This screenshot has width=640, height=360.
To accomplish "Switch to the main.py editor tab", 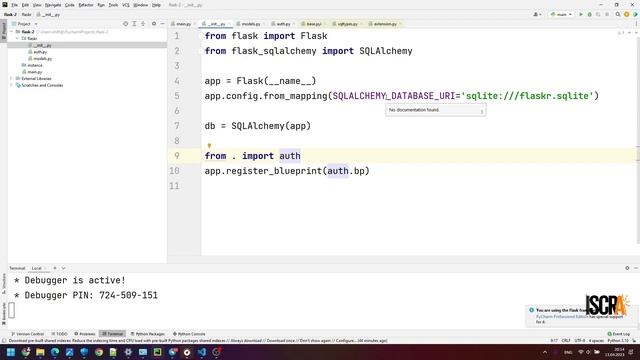I will (182, 24).
